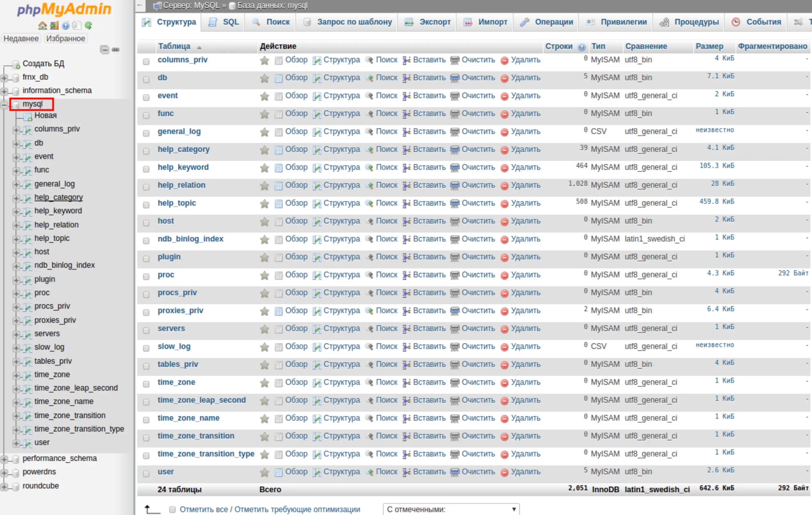The width and height of the screenshot is (812, 515).
Task: Tick the user table checkbox
Action: [x=146, y=473]
